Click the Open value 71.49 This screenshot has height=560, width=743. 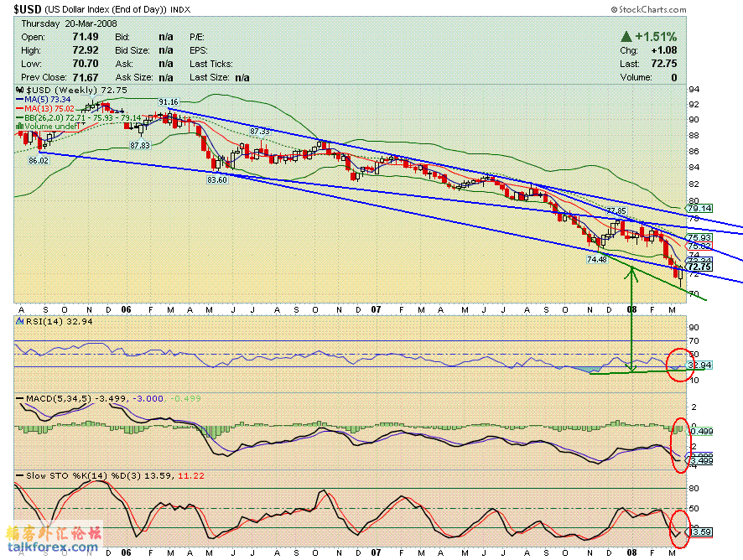click(86, 37)
